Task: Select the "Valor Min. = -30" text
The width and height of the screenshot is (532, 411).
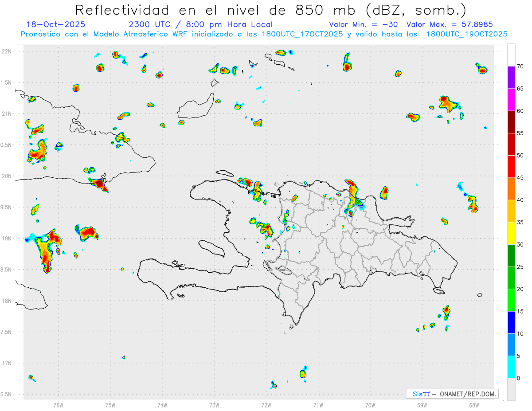Action: (x=364, y=24)
